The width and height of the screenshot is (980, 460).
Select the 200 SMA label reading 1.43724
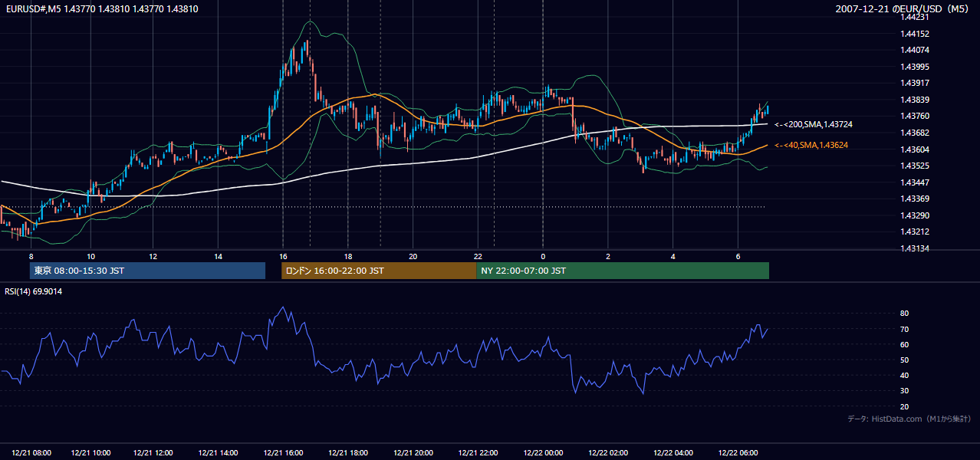[x=814, y=124]
